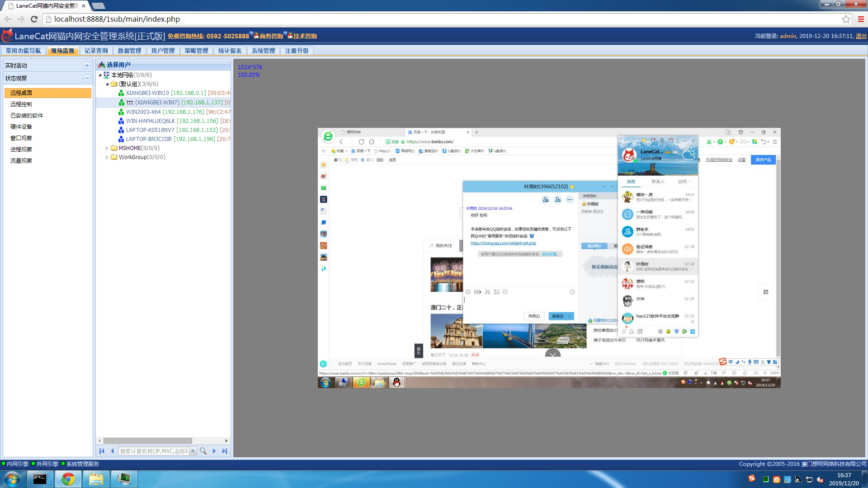The width and height of the screenshot is (868, 488).
Task: Go to previous search result arrow
Action: point(112,451)
